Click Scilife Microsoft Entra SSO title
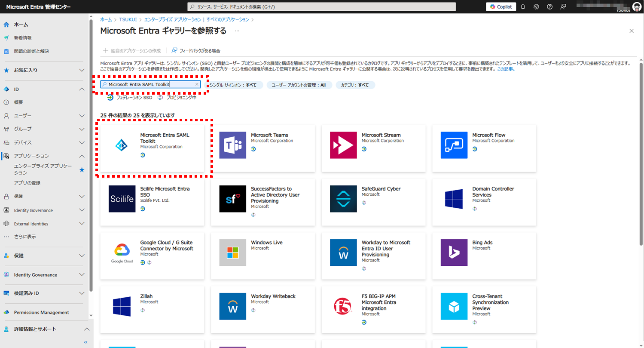 coord(165,192)
